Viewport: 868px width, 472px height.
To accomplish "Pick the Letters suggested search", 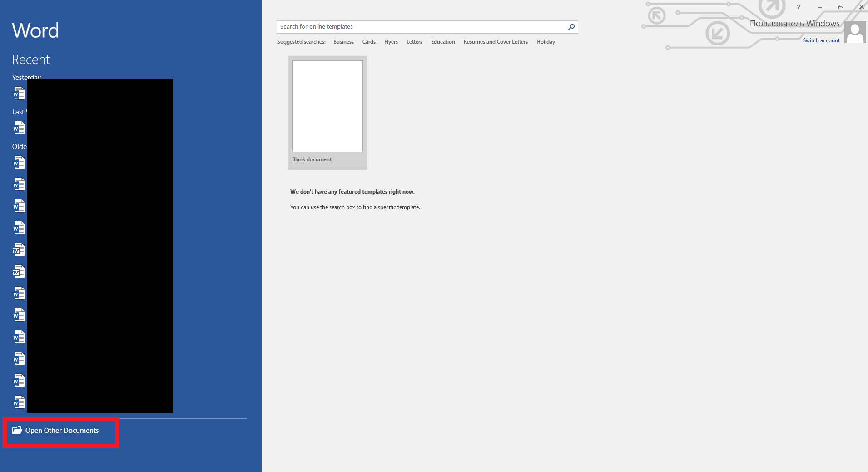I will pos(414,42).
